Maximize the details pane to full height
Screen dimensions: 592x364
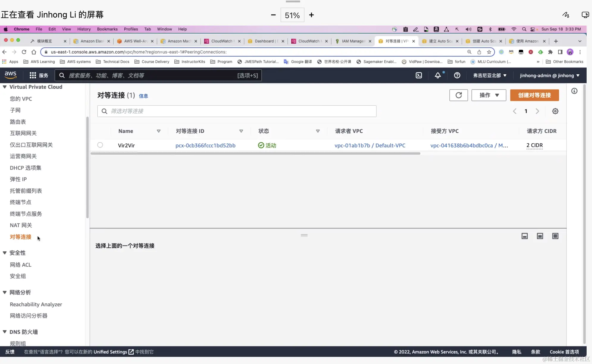pyautogui.click(x=555, y=236)
